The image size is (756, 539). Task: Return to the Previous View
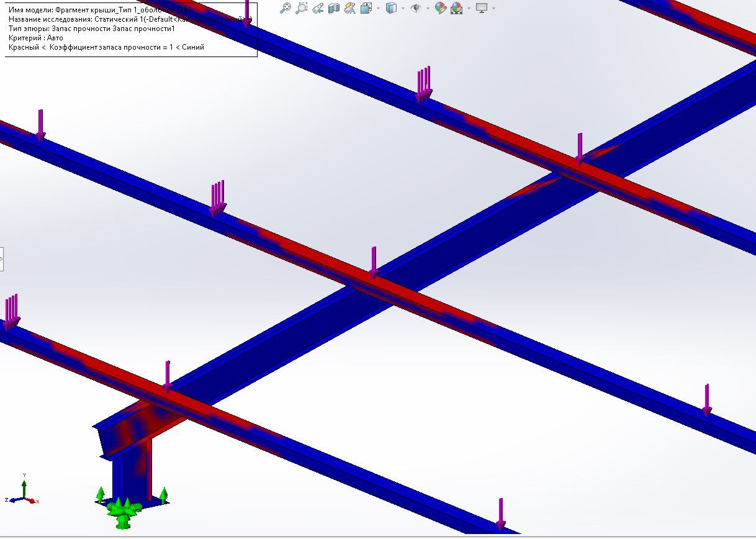pos(318,8)
